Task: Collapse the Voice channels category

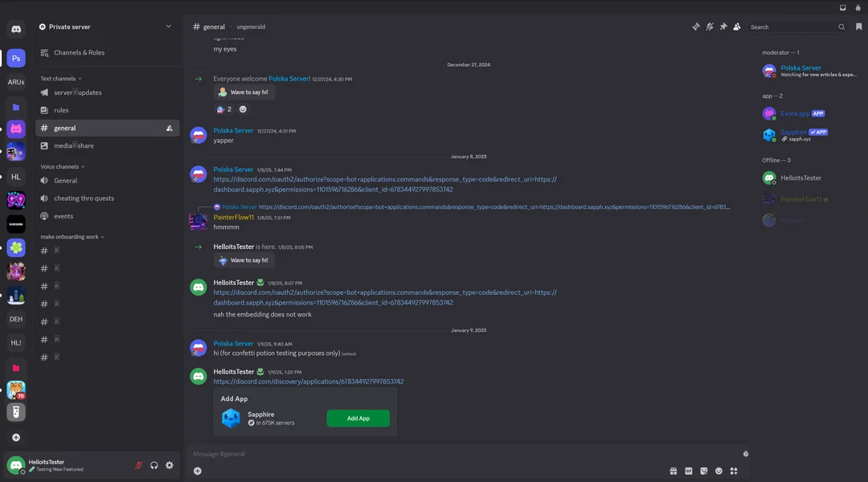Action: (x=63, y=166)
